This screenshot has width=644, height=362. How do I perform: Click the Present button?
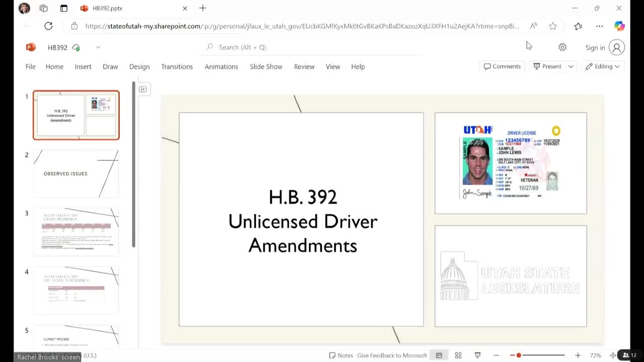[547, 66]
